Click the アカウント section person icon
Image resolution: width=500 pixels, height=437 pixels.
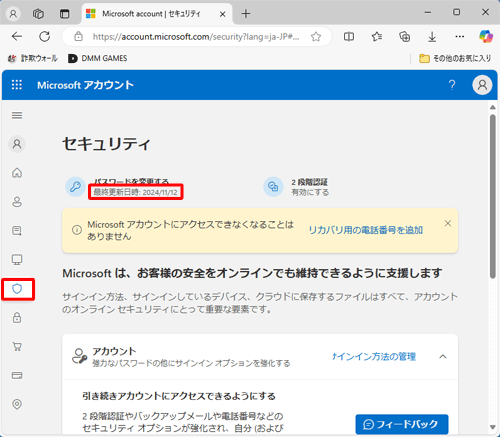(80, 356)
